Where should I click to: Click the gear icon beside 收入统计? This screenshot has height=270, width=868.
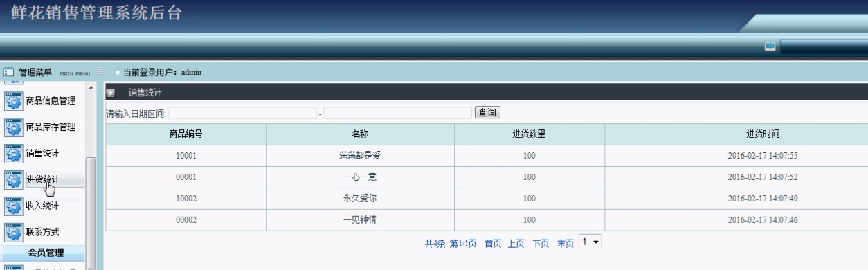pyautogui.click(x=14, y=206)
